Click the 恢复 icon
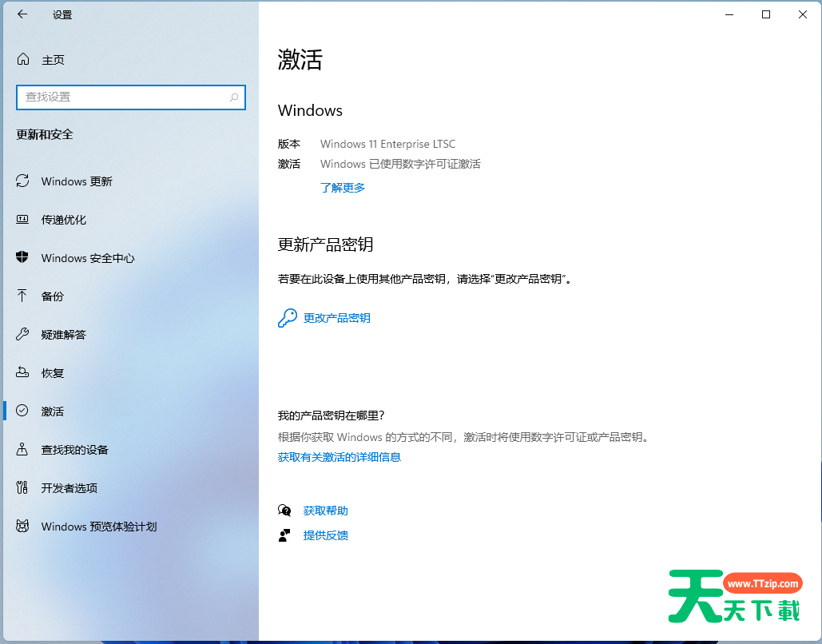This screenshot has width=822, height=644. tap(22, 372)
